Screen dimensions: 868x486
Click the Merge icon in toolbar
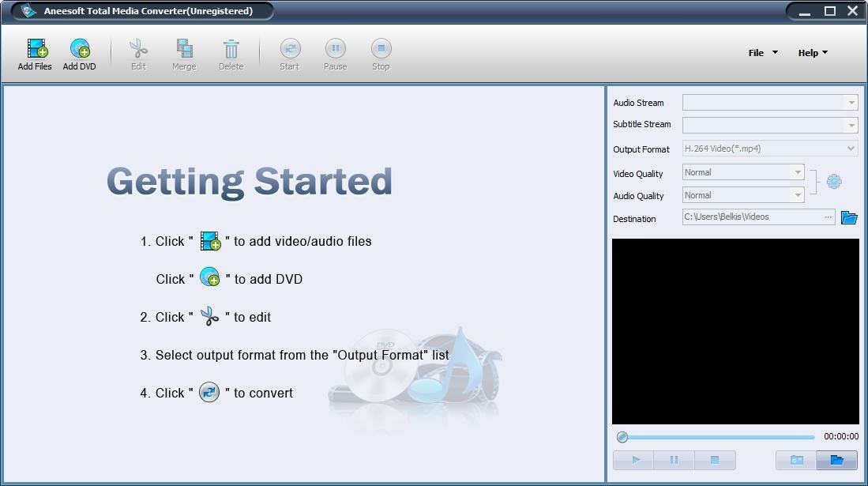[184, 48]
